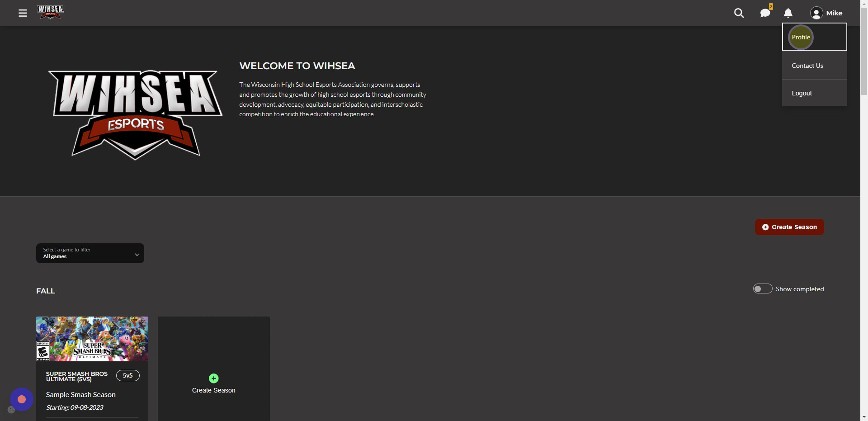Open the chat messages icon
This screenshot has width=868, height=421.
point(765,13)
